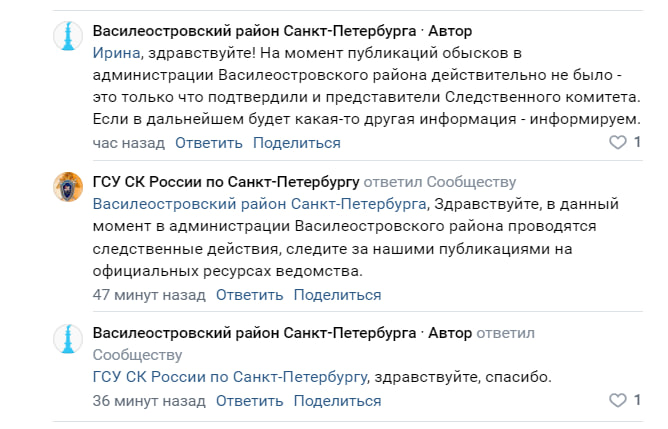Screen dimensions: 668x429
Task: Open the author name on the last comment
Action: tap(254, 332)
